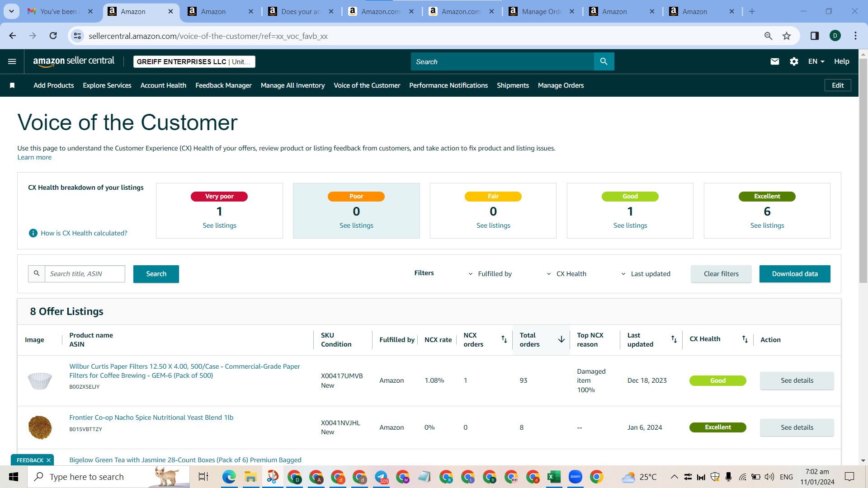
Task: Open the Learn more link
Action: tap(34, 157)
